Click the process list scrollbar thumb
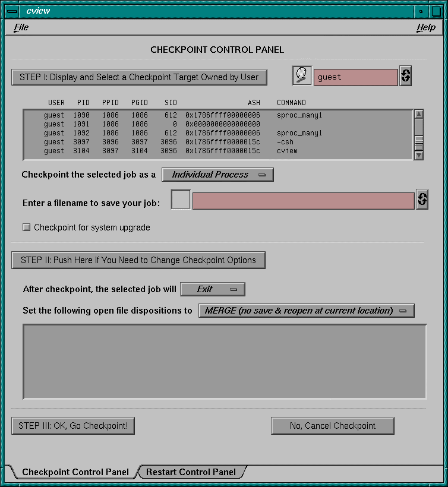 pyautogui.click(x=419, y=143)
